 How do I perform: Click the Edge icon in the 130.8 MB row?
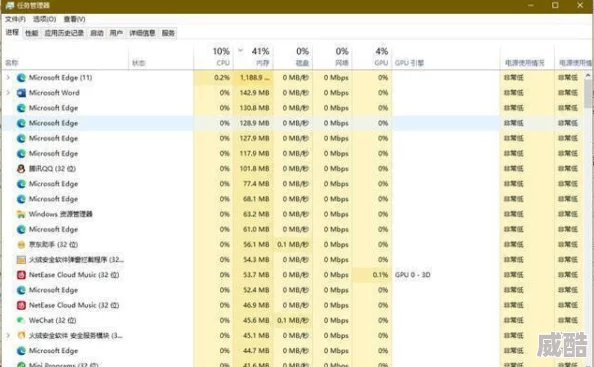click(x=21, y=108)
